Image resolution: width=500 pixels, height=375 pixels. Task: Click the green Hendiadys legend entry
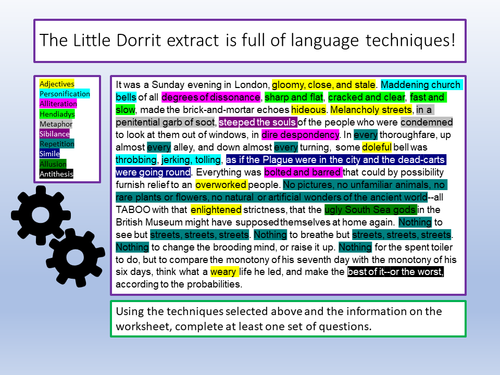(57, 114)
